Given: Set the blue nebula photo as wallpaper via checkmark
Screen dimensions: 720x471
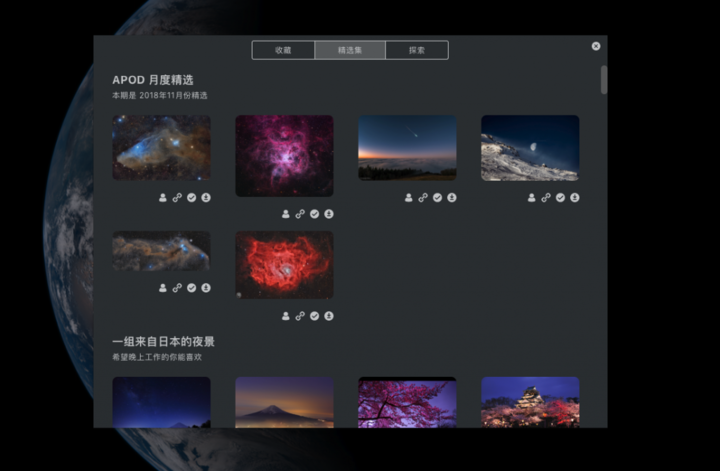Looking at the screenshot, I should pos(191,197).
